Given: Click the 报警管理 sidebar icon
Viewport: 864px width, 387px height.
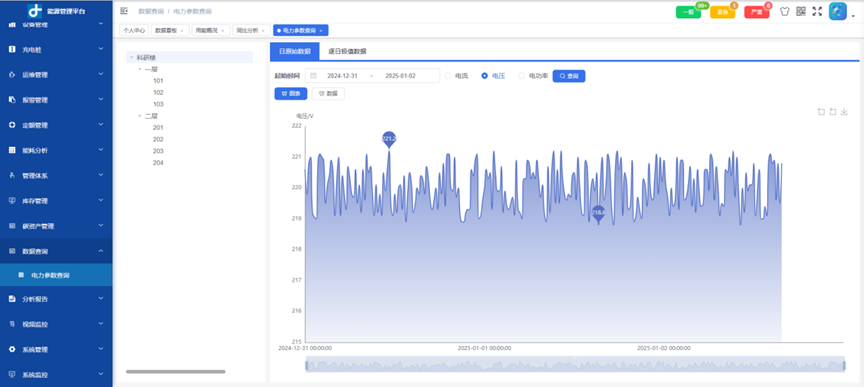Looking at the screenshot, I should point(12,100).
